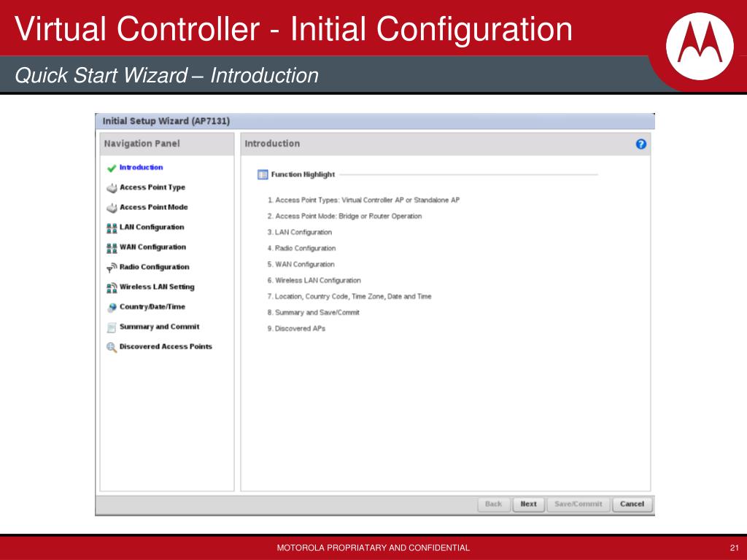The width and height of the screenshot is (747, 560).
Task: Click the Access Point Type router icon
Action: coord(112,188)
